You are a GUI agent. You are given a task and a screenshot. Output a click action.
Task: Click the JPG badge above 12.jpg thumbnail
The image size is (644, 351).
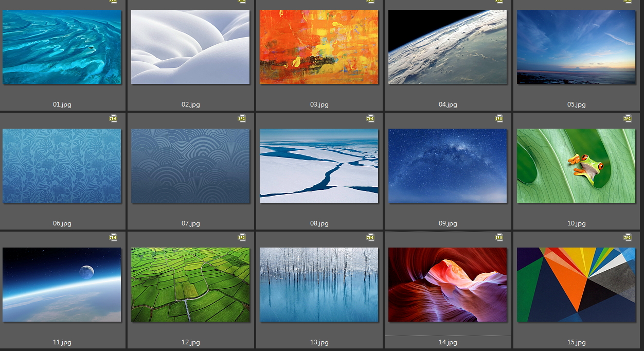coord(242,237)
